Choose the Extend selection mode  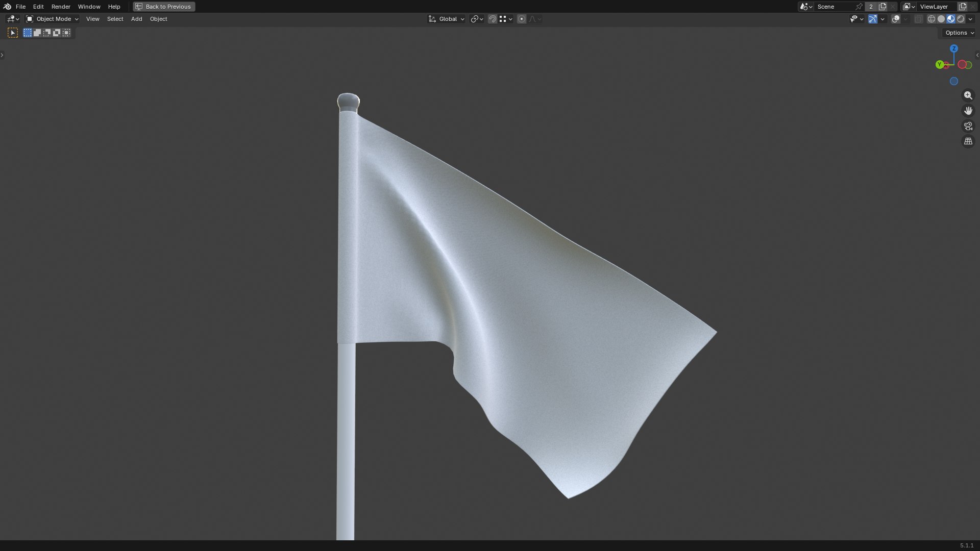coord(37,33)
